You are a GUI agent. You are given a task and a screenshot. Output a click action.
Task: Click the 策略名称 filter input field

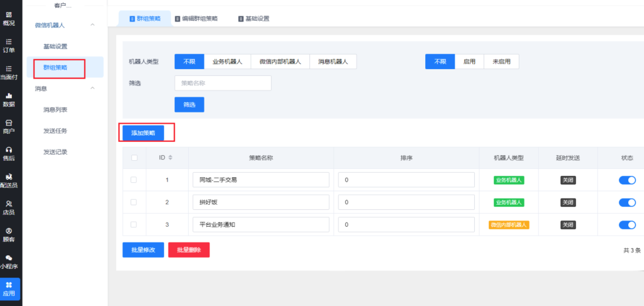pos(223,83)
